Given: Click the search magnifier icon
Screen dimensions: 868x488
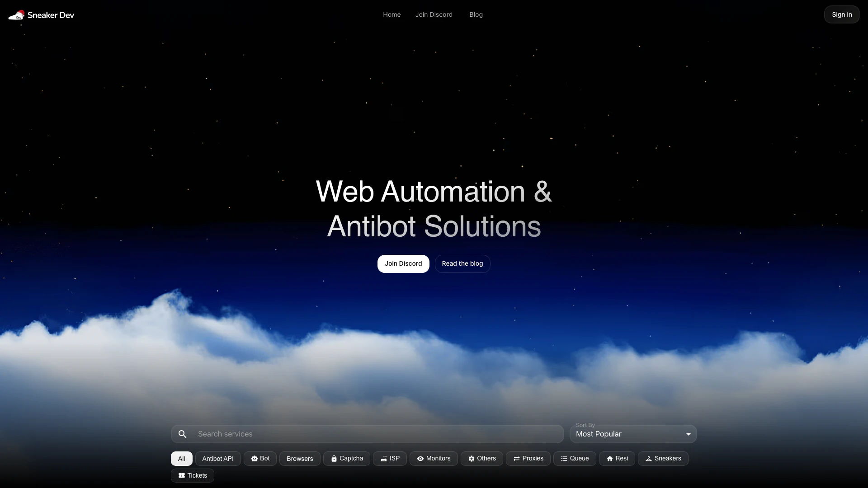Looking at the screenshot, I should [182, 434].
